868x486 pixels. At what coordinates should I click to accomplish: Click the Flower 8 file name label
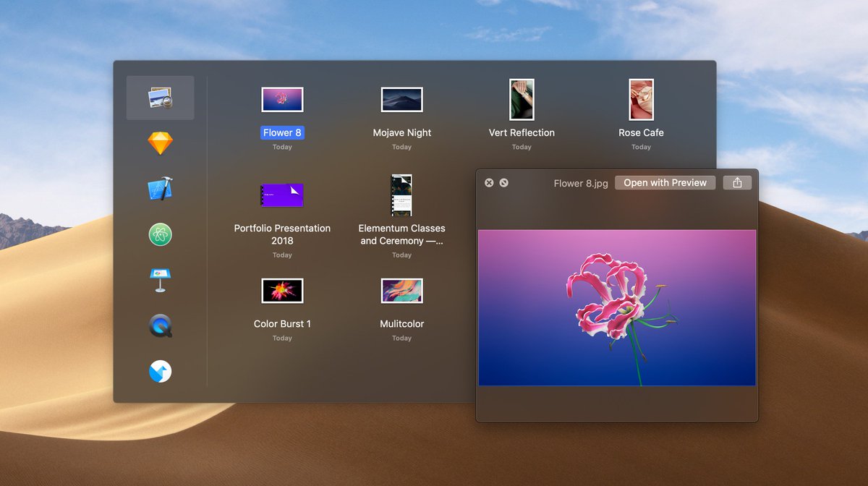click(282, 133)
